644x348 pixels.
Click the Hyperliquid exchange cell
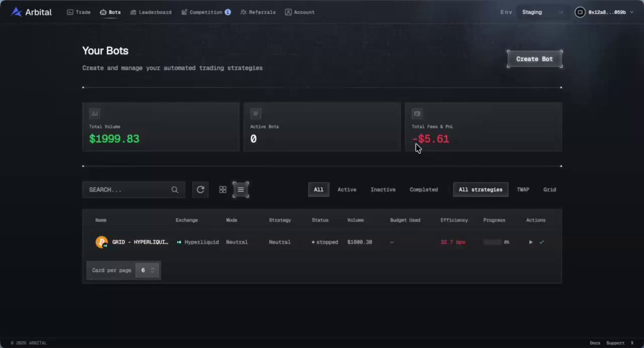click(198, 242)
